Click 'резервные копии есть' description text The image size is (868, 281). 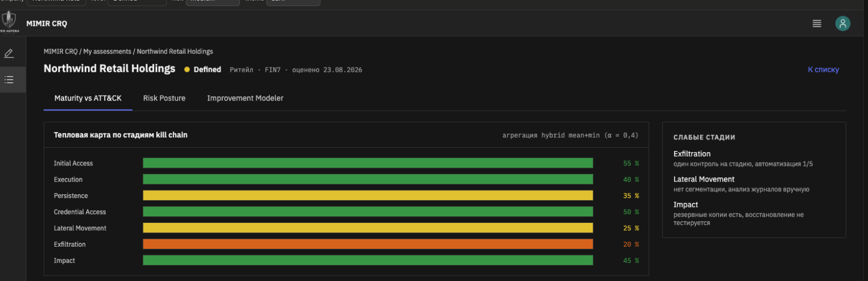(x=738, y=218)
